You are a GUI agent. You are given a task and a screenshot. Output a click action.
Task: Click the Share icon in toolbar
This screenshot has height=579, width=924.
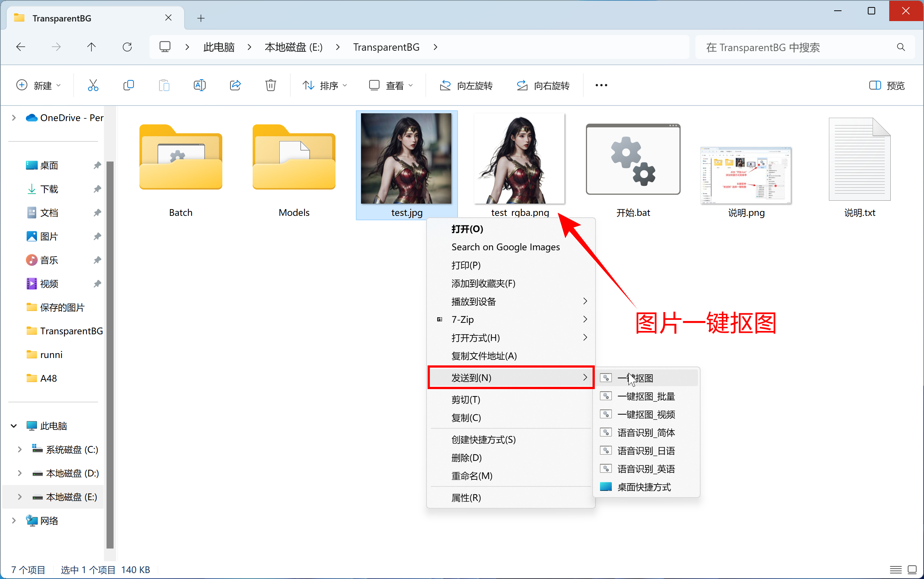click(x=235, y=85)
